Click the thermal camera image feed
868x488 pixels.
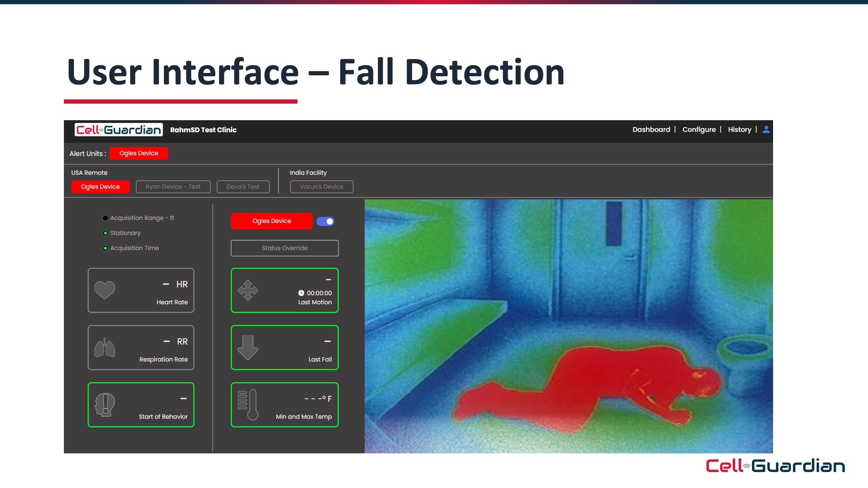pyautogui.click(x=568, y=326)
